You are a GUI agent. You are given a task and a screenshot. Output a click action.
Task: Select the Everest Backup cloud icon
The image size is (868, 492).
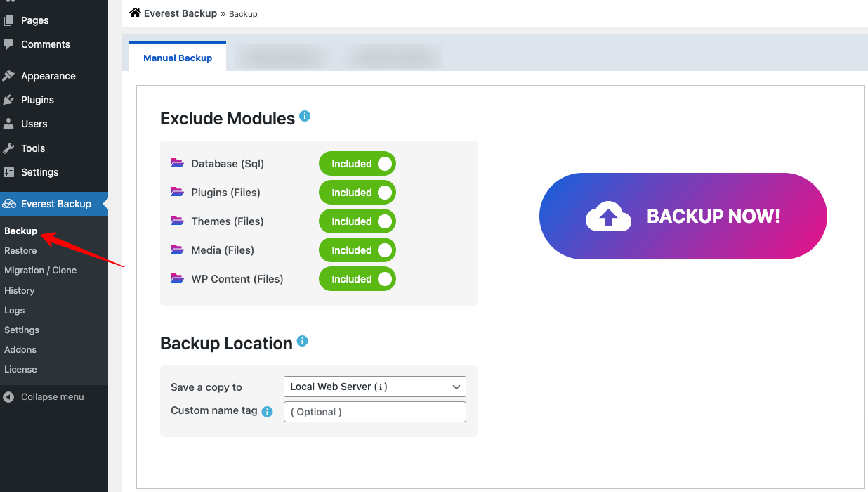(x=9, y=204)
